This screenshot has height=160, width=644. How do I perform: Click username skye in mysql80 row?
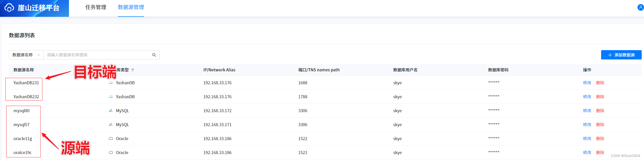click(x=397, y=111)
